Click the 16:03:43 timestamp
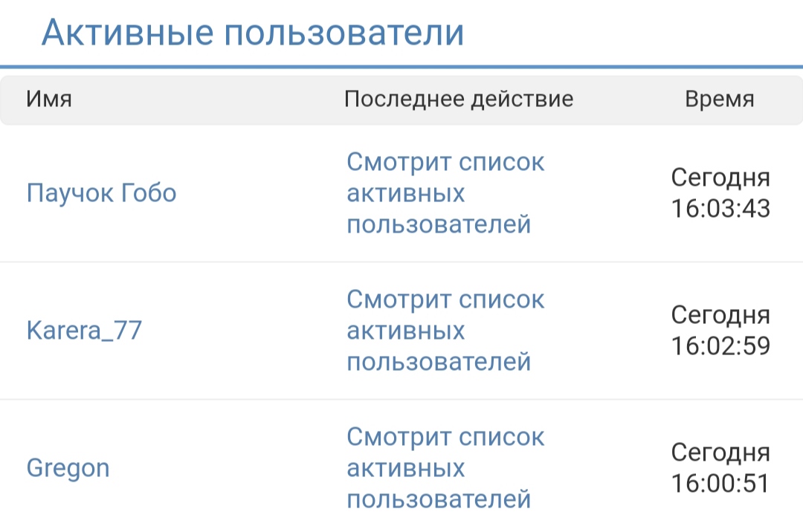 tap(720, 209)
